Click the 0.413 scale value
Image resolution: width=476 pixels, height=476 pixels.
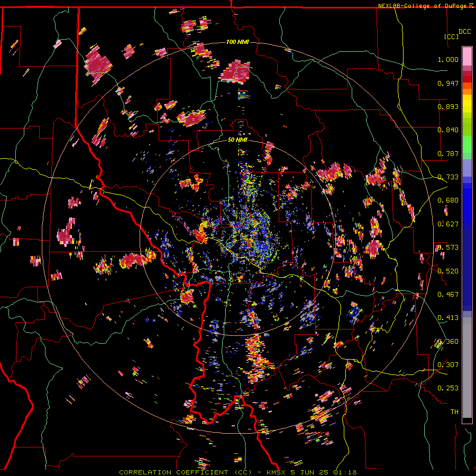point(448,318)
